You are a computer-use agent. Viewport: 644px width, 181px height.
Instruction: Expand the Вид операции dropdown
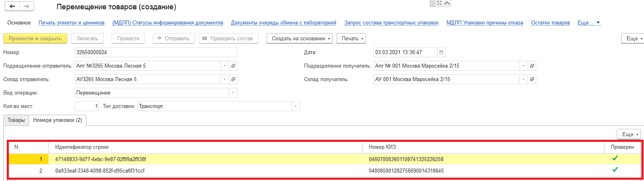(x=232, y=93)
